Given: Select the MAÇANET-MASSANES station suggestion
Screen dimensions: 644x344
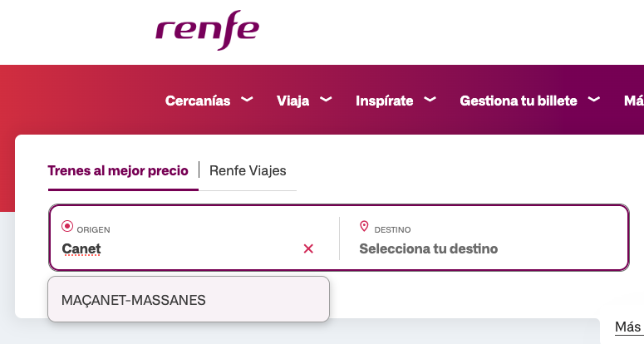Looking at the screenshot, I should (x=134, y=300).
